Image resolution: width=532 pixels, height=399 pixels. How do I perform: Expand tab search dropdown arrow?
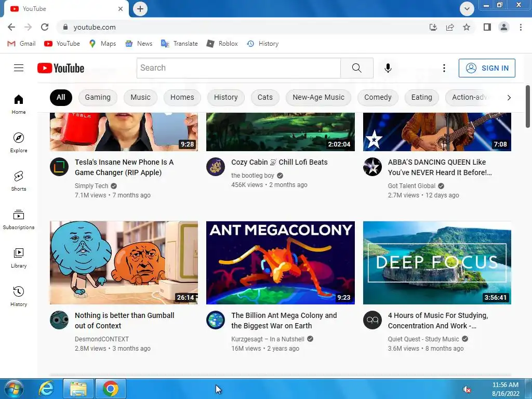pos(467,9)
